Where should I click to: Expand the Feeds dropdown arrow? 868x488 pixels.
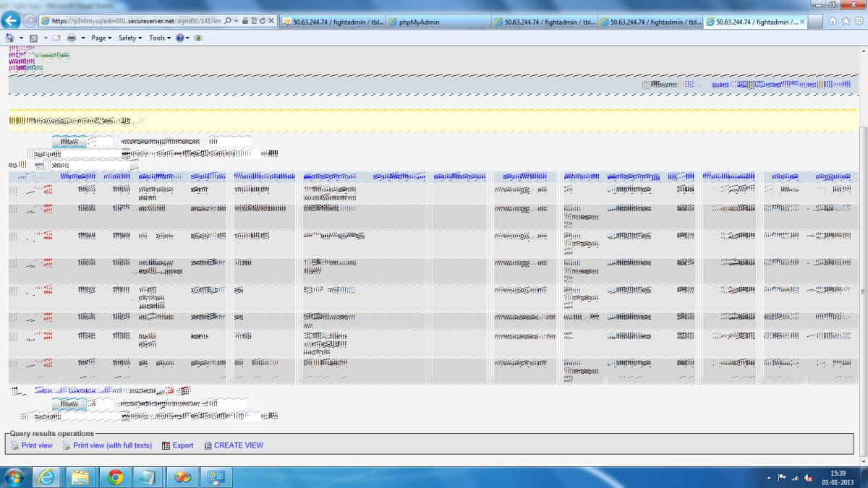(46, 38)
